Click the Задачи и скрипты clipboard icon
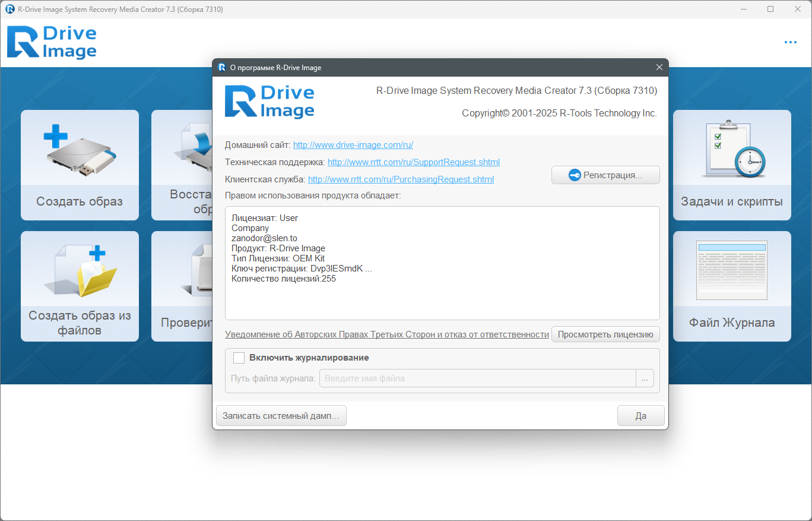The height and width of the screenshot is (521, 812). click(x=732, y=150)
